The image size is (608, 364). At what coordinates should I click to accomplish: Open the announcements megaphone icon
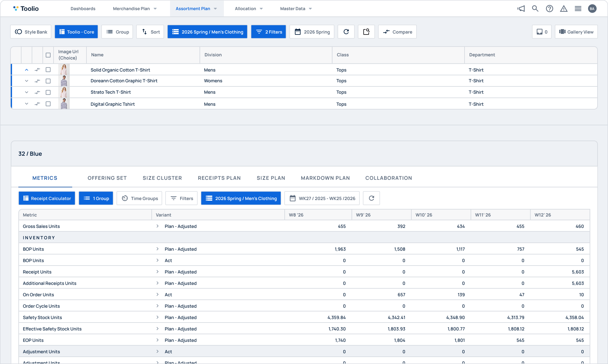coord(521,9)
